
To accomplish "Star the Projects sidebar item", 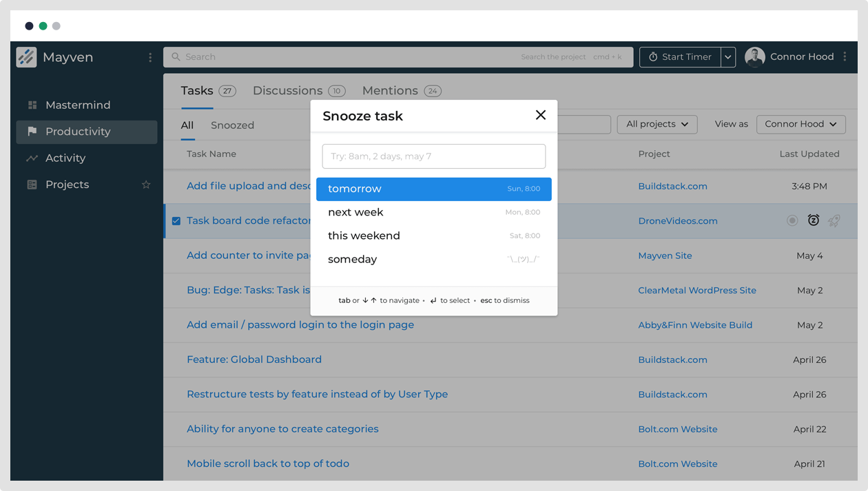I will pos(146,185).
